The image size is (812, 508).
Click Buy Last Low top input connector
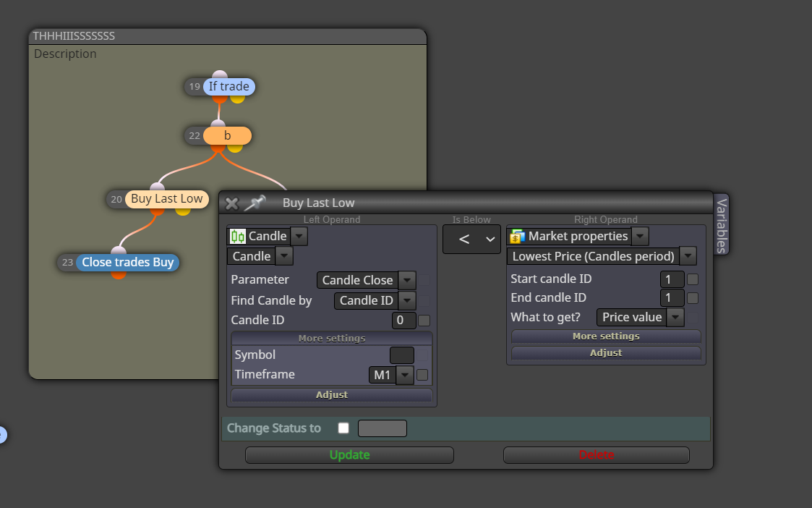click(x=158, y=187)
